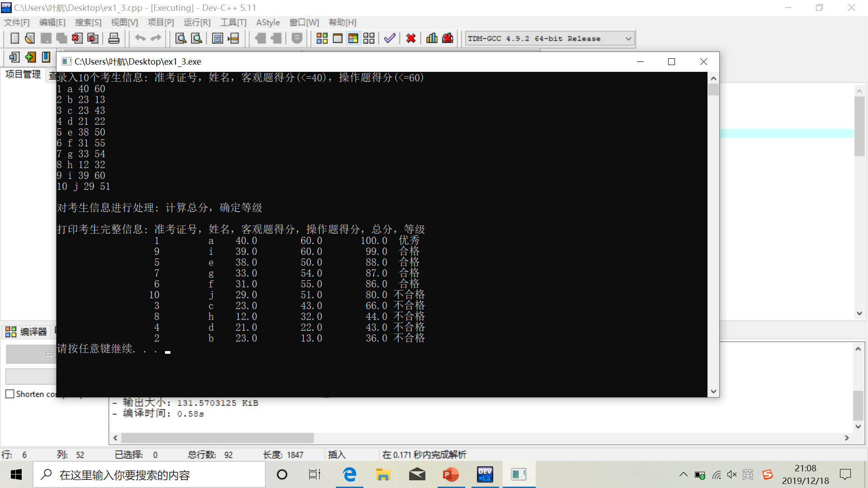This screenshot has height=488, width=868.
Task: Open the 运行[R] menu
Action: coord(197,22)
